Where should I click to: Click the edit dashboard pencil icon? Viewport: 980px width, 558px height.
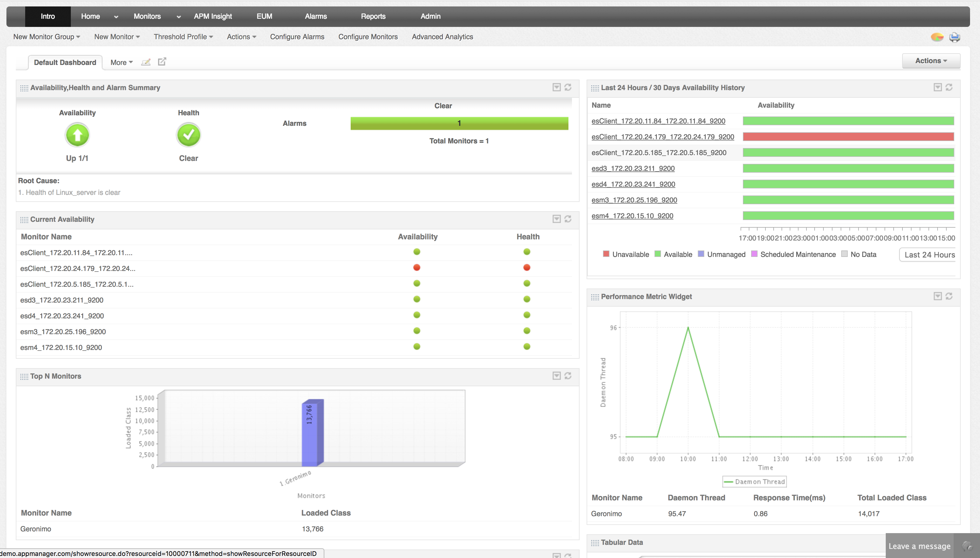pyautogui.click(x=146, y=62)
